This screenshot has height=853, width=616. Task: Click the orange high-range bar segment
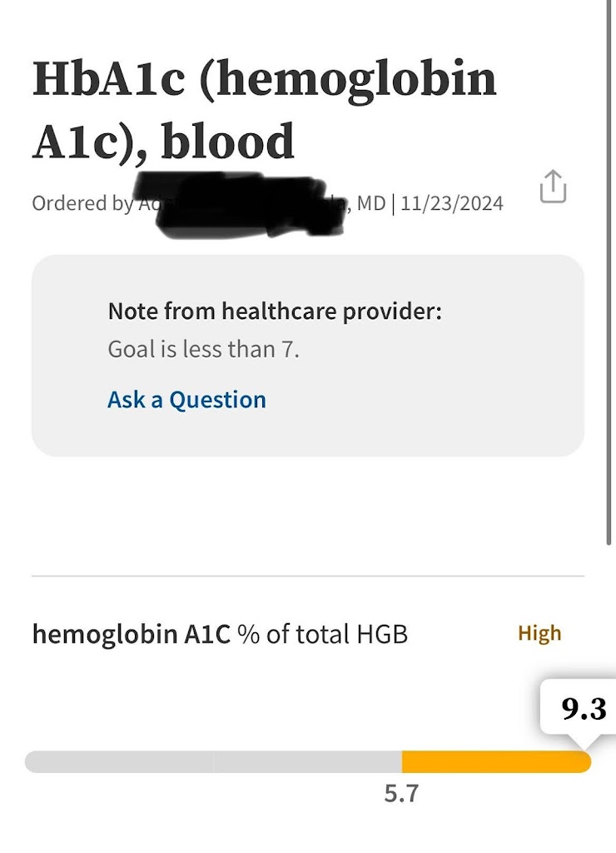(495, 762)
